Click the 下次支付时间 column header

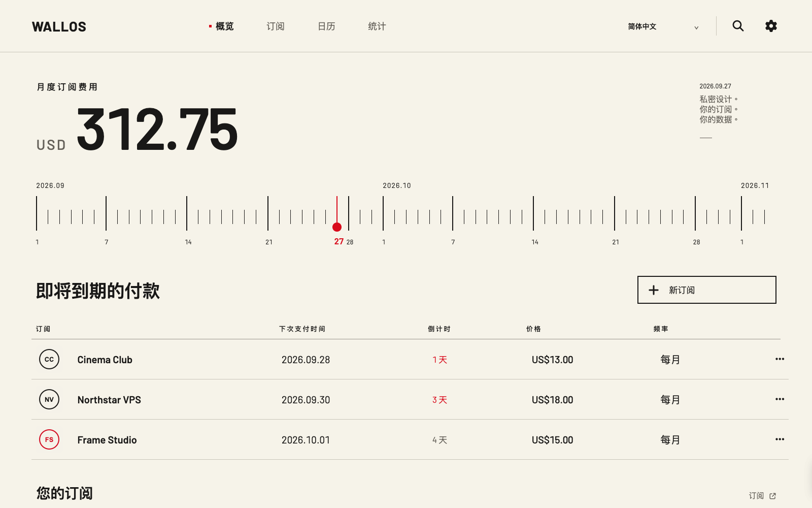302,329
